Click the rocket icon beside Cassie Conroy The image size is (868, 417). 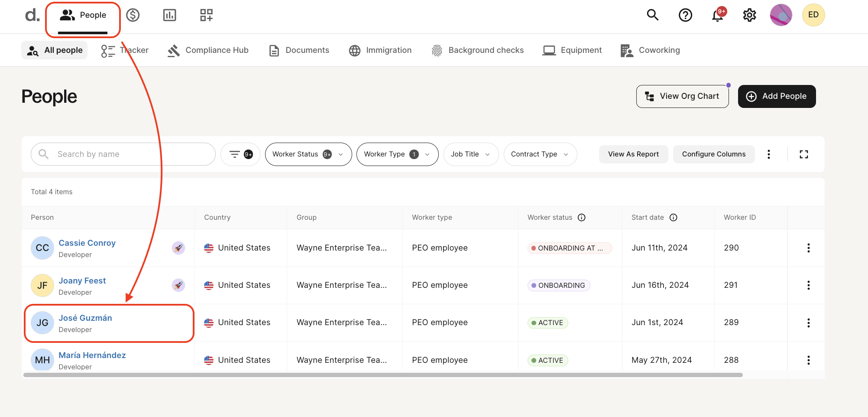coord(178,248)
